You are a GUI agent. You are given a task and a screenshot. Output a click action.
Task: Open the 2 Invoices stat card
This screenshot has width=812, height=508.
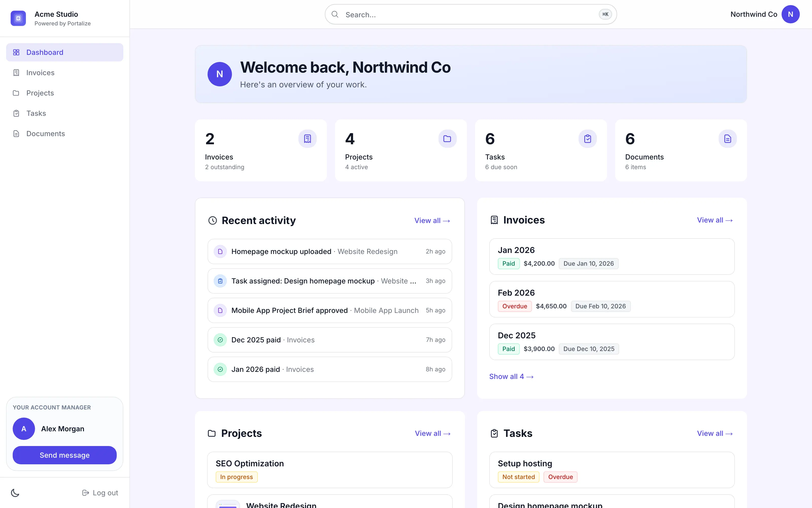pos(261,151)
